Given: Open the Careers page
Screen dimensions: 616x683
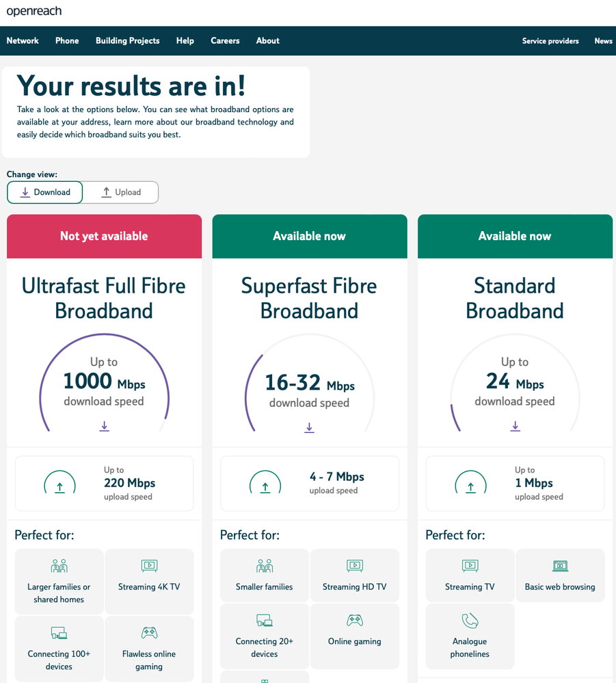Looking at the screenshot, I should pyautogui.click(x=225, y=41).
